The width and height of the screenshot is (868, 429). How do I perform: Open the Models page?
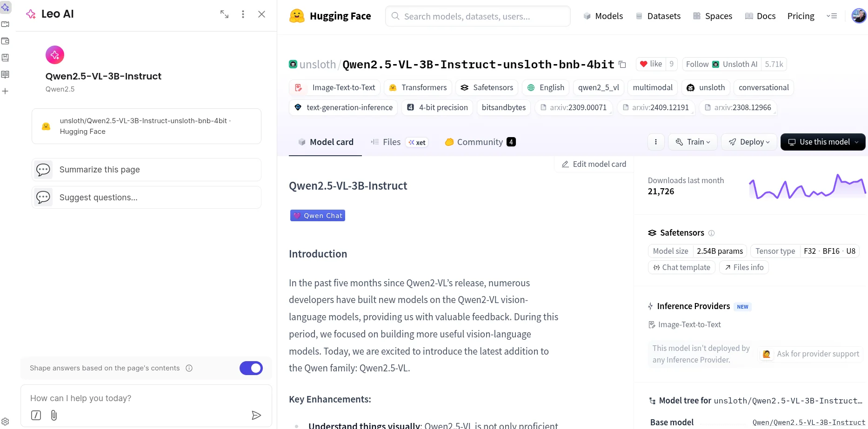click(603, 16)
